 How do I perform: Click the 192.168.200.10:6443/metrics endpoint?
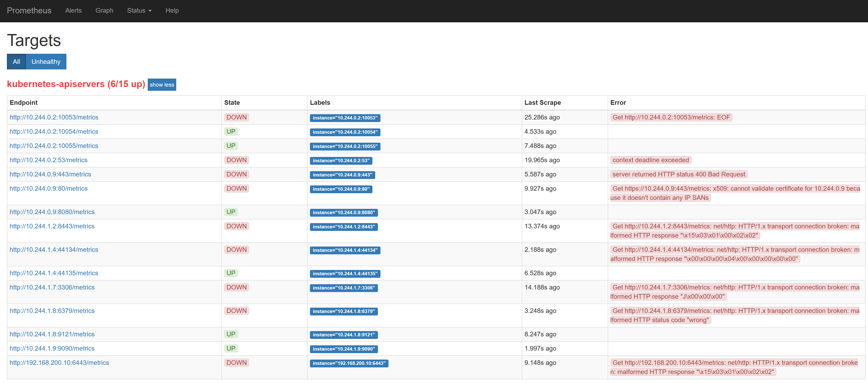[x=59, y=363]
